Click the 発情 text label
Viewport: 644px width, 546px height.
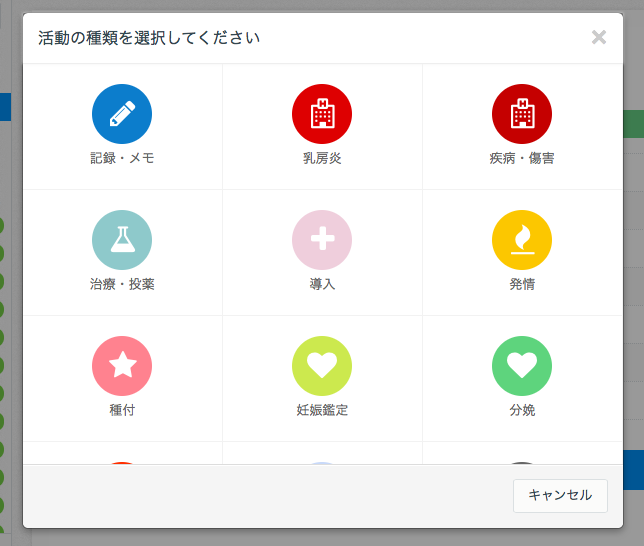coord(522,284)
